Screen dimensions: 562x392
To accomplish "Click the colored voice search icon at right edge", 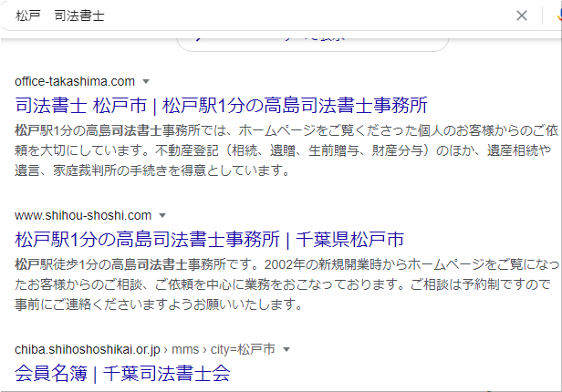I will [x=559, y=15].
